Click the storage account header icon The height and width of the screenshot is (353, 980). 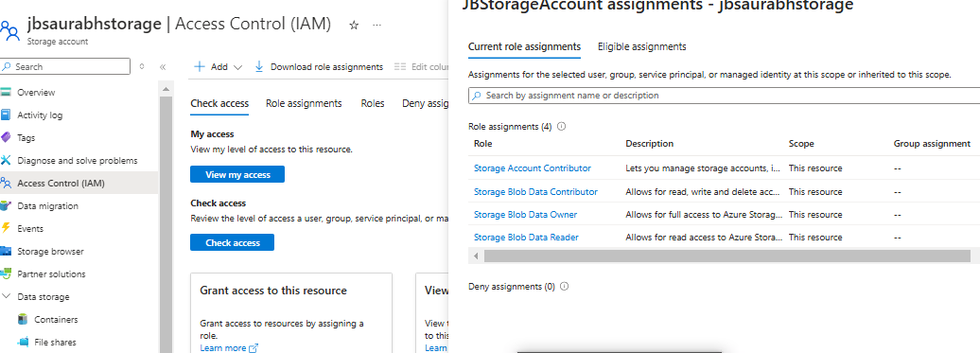point(10,30)
